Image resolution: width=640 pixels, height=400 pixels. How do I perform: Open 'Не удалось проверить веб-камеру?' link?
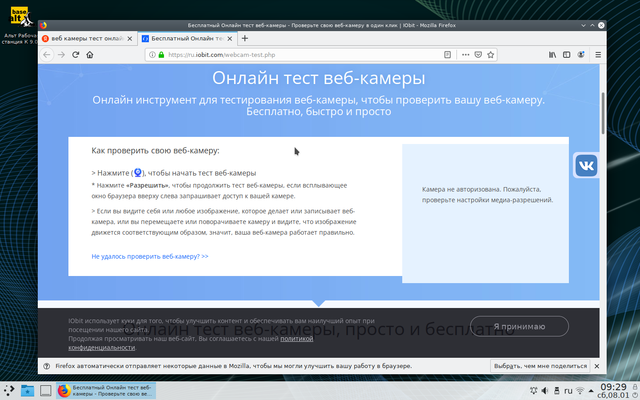click(150, 256)
